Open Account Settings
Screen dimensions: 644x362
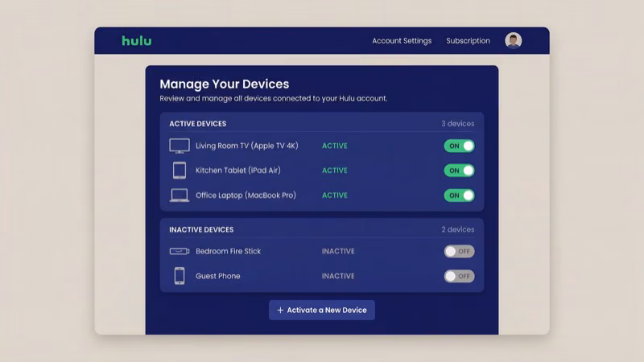point(402,41)
